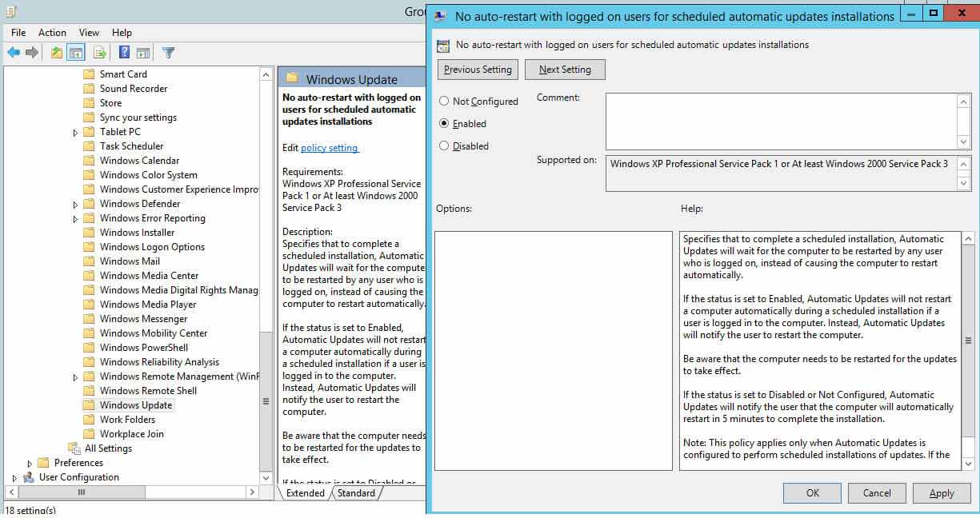
Task: Open the policy setting link
Action: pos(330,148)
